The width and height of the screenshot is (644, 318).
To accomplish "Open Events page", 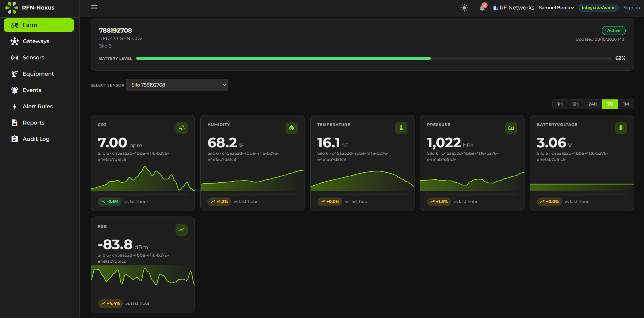I will pyautogui.click(x=39, y=90).
